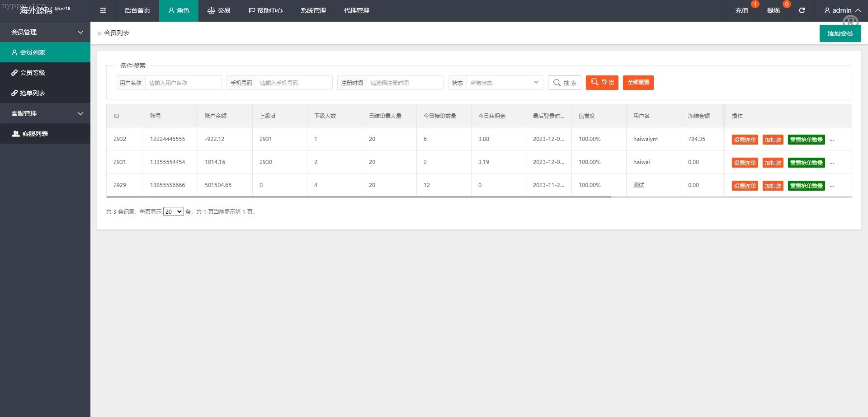Switch to the 交易 top menu
Screen dimensions: 868x417
(x=219, y=10)
